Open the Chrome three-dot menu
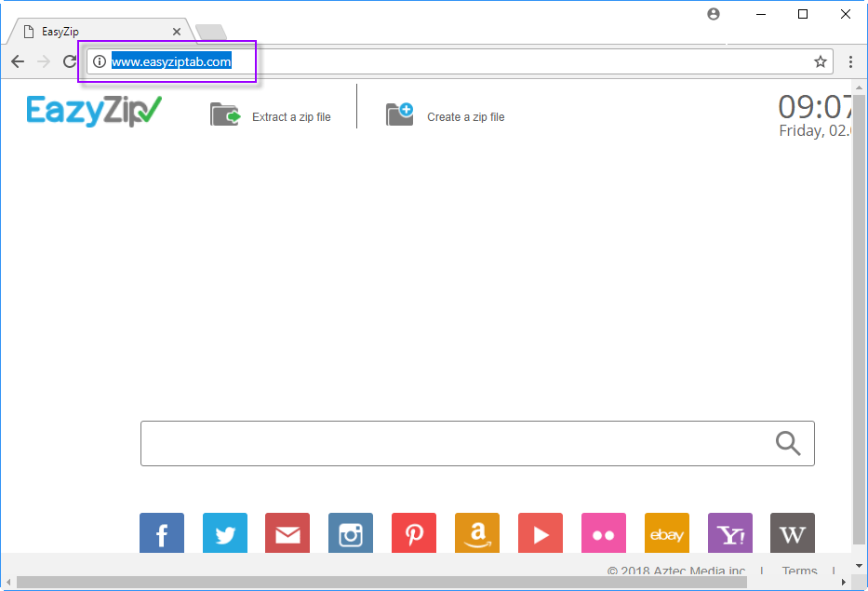The width and height of the screenshot is (868, 591). point(851,61)
